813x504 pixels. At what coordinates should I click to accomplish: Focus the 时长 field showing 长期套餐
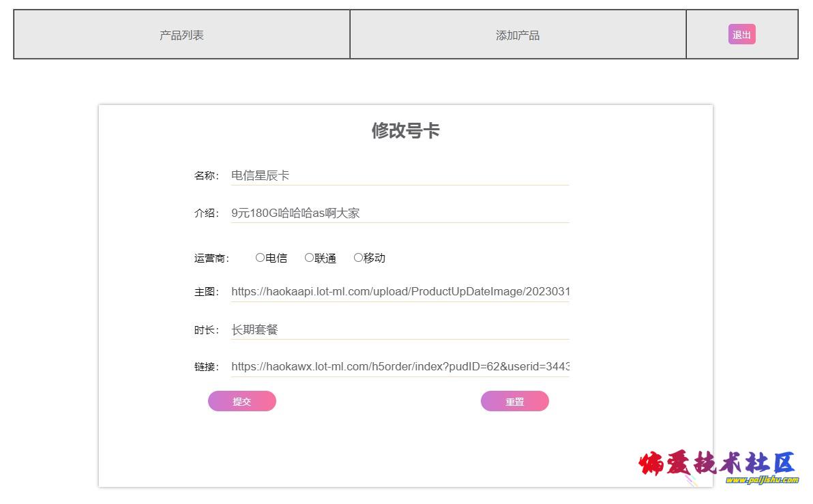[400, 330]
